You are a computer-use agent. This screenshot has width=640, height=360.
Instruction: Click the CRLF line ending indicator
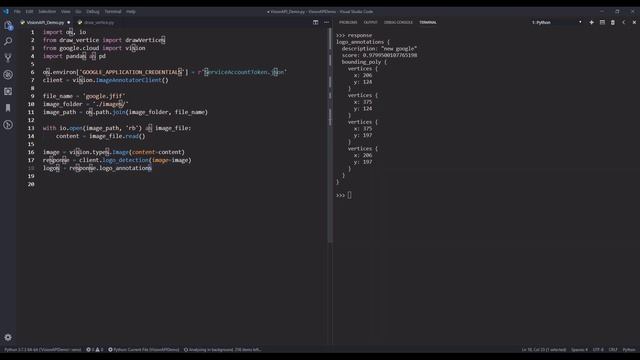[613, 350]
